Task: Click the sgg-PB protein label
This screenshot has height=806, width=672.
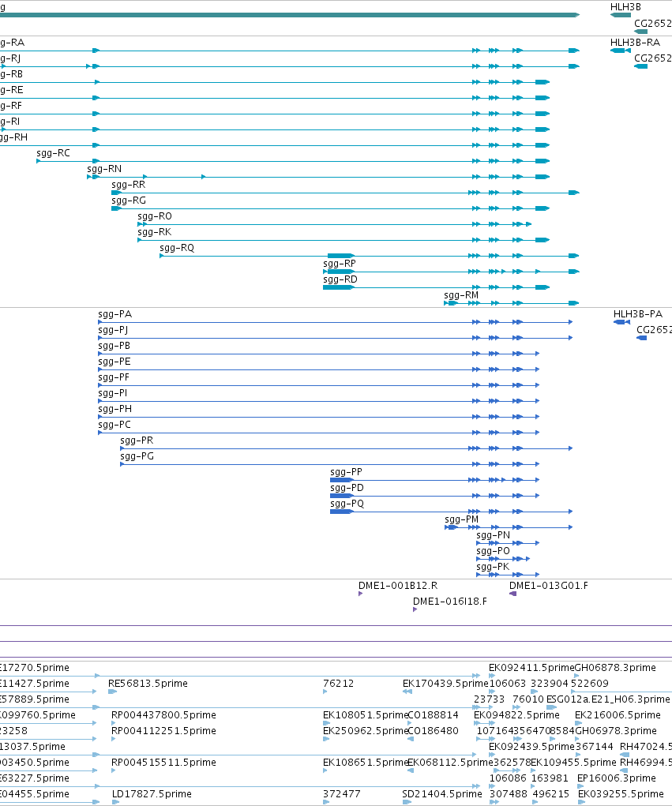Action: [115, 346]
